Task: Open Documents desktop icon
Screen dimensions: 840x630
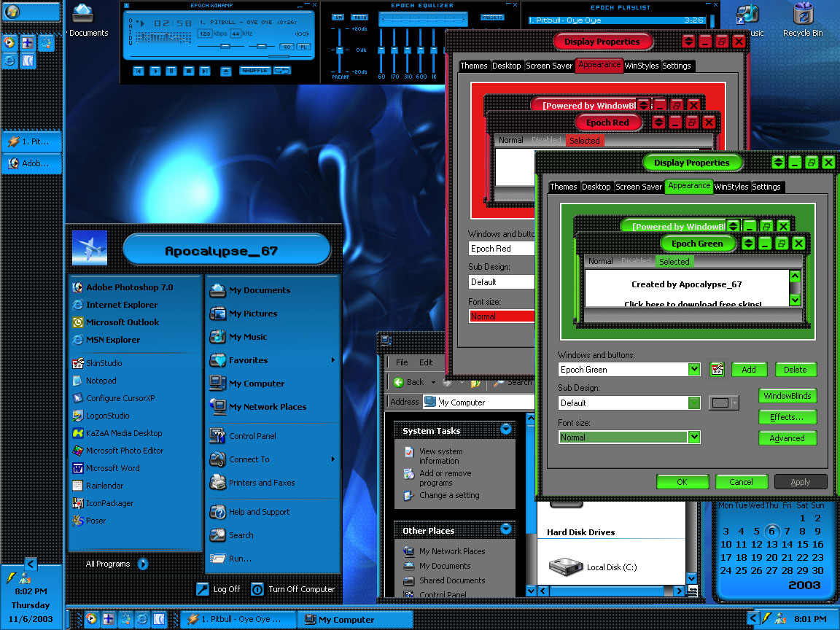Action: (85, 21)
